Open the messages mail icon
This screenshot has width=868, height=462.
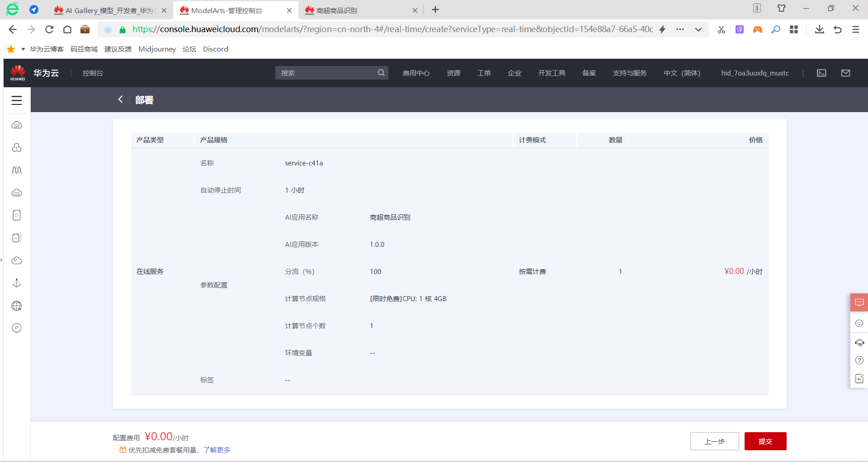[845, 73]
